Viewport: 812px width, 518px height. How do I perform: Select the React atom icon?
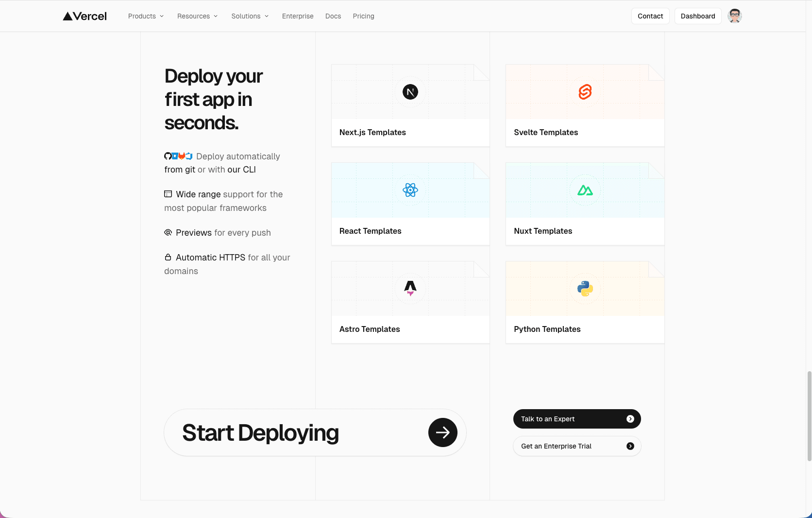[x=410, y=190]
